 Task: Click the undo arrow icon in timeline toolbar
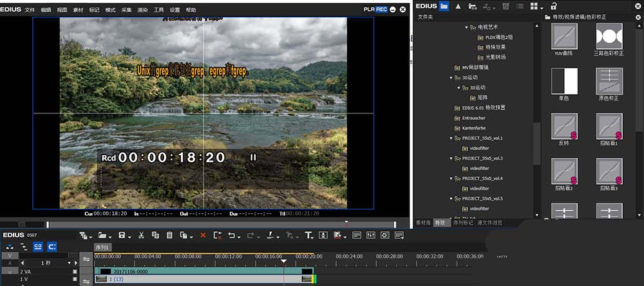click(232, 235)
